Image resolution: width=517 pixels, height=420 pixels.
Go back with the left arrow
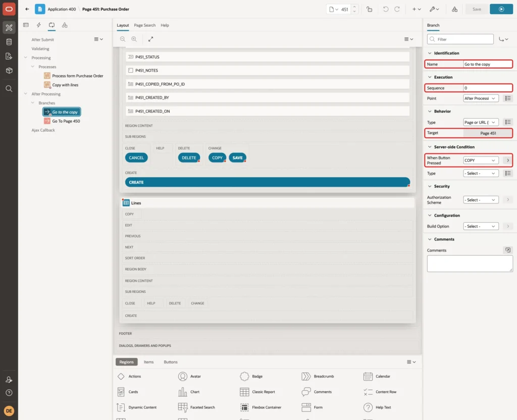coord(27,9)
